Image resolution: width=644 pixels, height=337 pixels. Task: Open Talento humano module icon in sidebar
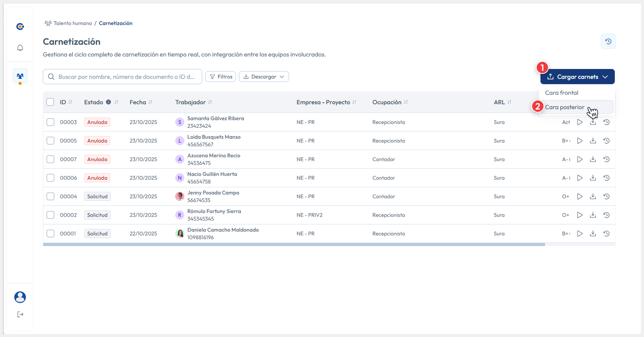(x=20, y=76)
